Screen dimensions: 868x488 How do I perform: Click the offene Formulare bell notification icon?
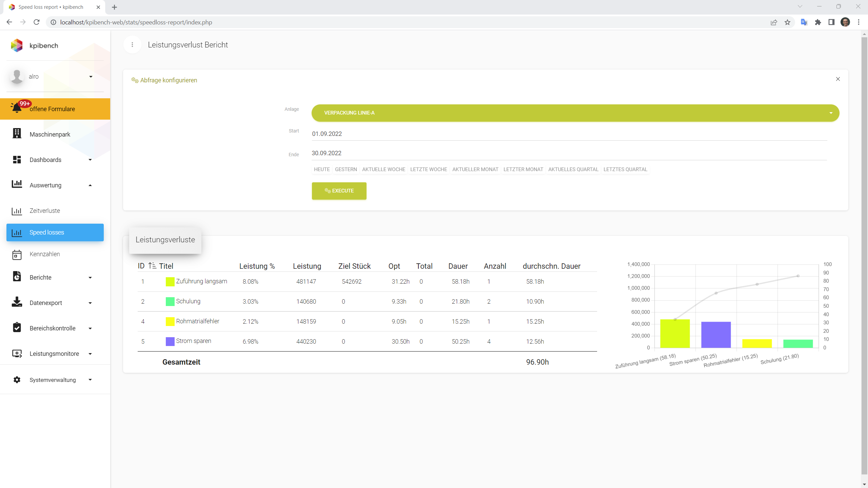[16, 108]
